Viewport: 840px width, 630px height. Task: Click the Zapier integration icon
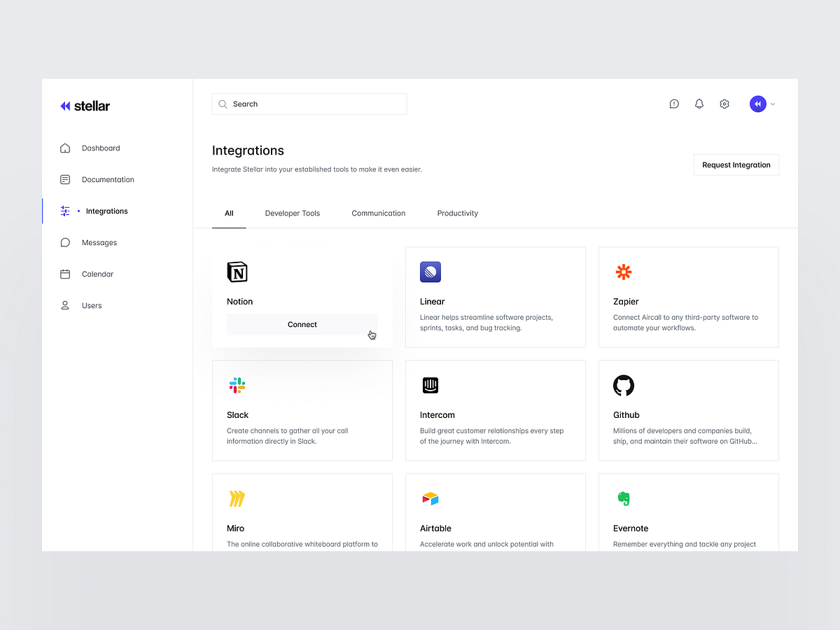point(623,272)
